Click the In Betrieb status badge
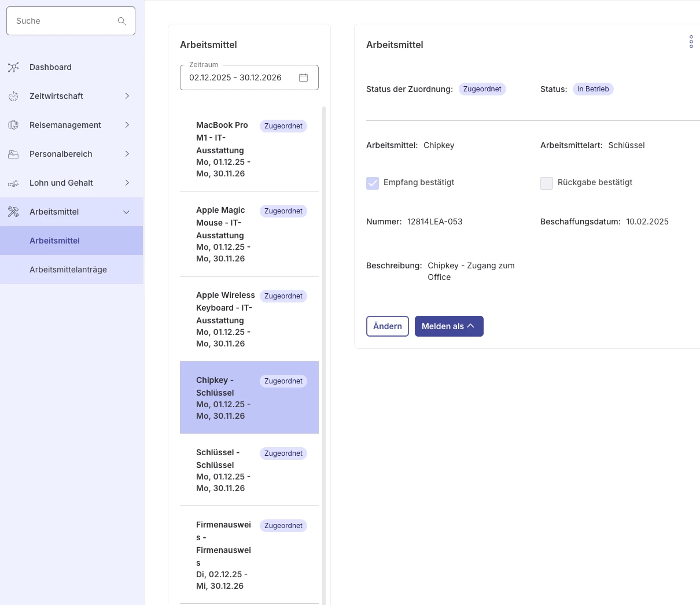This screenshot has height=605, width=700. click(x=593, y=89)
